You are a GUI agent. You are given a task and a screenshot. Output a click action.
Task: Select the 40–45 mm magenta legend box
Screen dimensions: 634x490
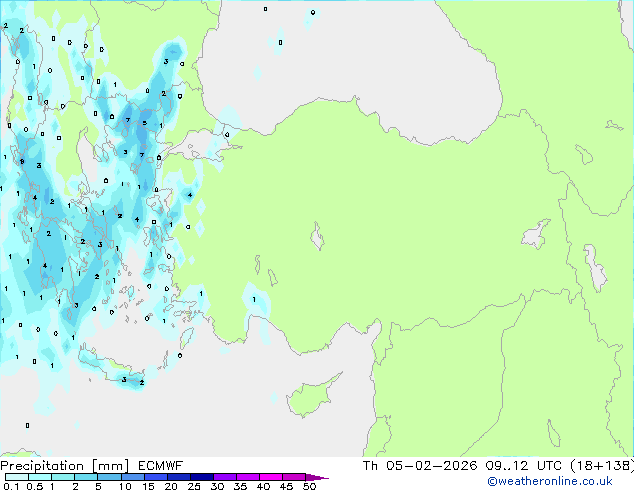pyautogui.click(x=271, y=477)
